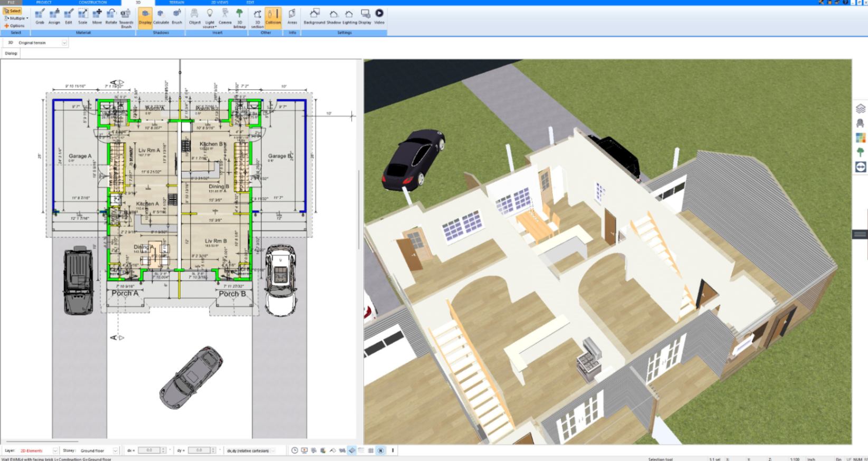Select the diagonal car in the 2D plan
The width and height of the screenshot is (868, 461).
[190, 377]
